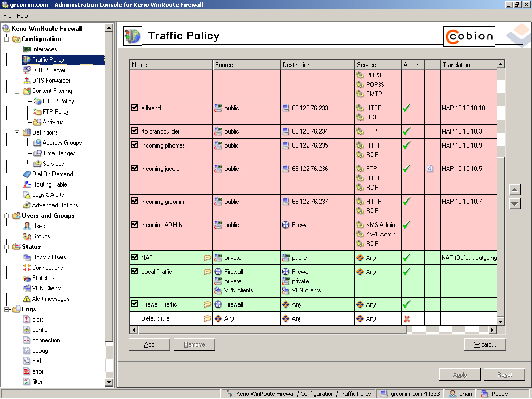Image resolution: width=532 pixels, height=399 pixels.
Task: Collapse the Content Filtering node
Action: pos(17,91)
